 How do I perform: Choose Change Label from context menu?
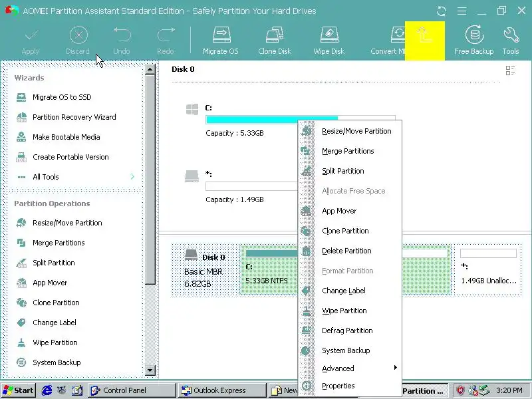pos(350,291)
